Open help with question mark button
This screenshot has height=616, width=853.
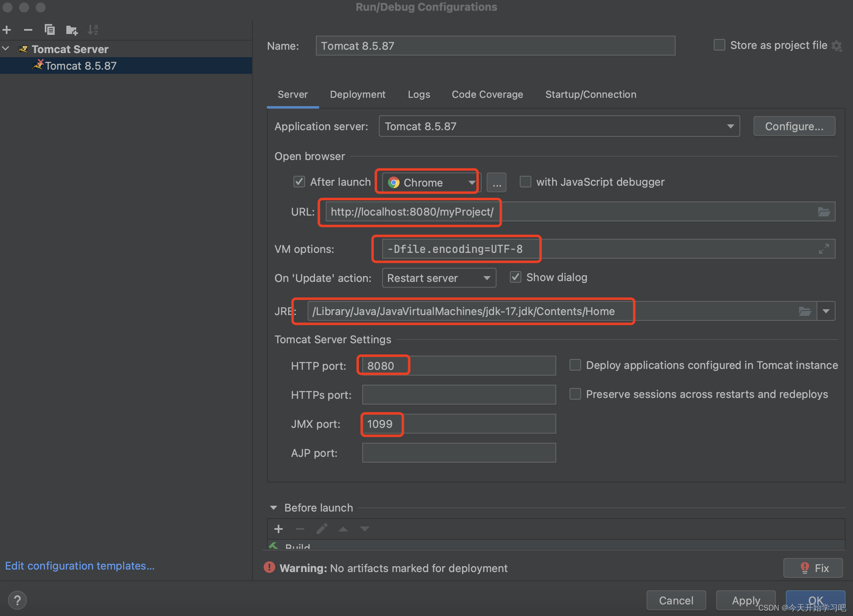point(17,600)
